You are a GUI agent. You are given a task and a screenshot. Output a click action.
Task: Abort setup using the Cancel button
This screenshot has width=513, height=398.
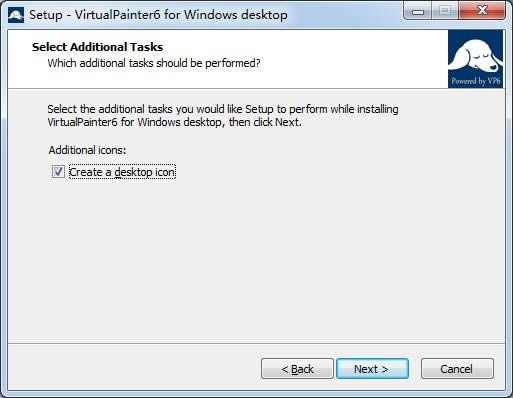pyautogui.click(x=457, y=369)
